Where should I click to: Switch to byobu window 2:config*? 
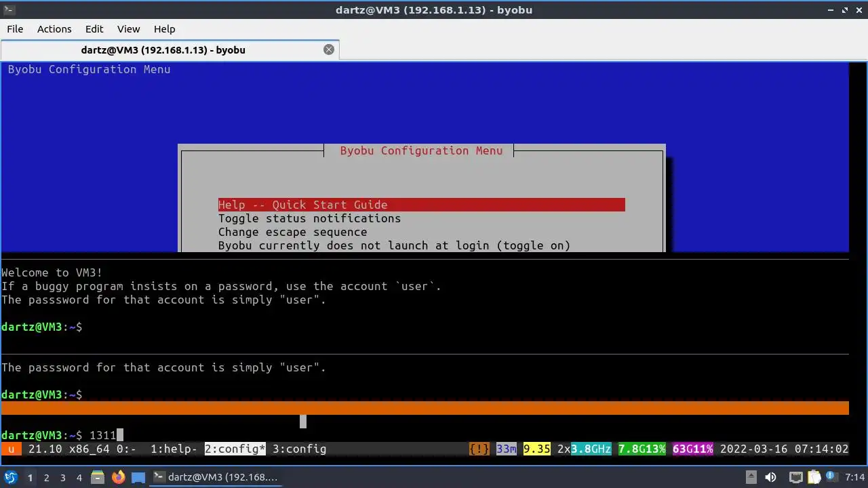[235, 449]
